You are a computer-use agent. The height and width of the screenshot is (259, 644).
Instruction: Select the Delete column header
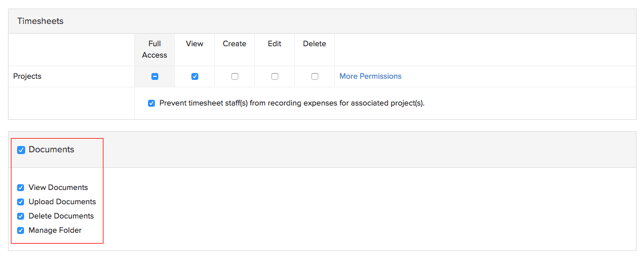pyautogui.click(x=315, y=44)
